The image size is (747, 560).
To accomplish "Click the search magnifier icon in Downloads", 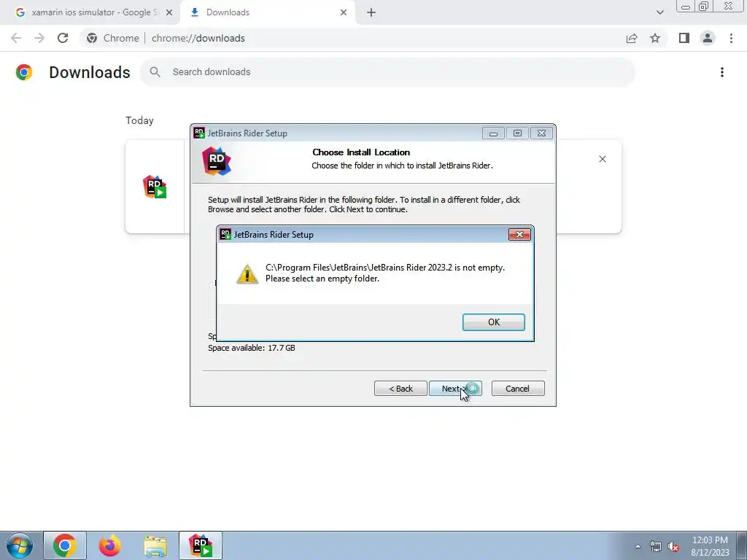I will [155, 72].
